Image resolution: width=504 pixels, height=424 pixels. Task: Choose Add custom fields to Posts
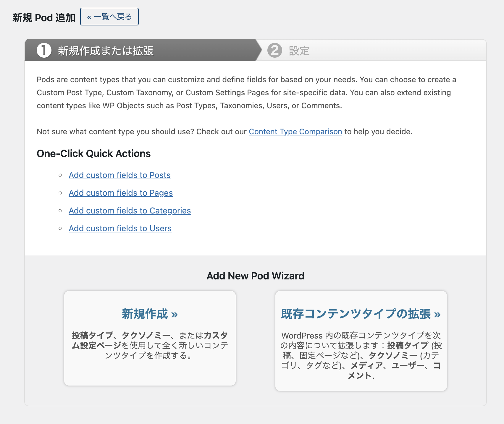tap(119, 175)
